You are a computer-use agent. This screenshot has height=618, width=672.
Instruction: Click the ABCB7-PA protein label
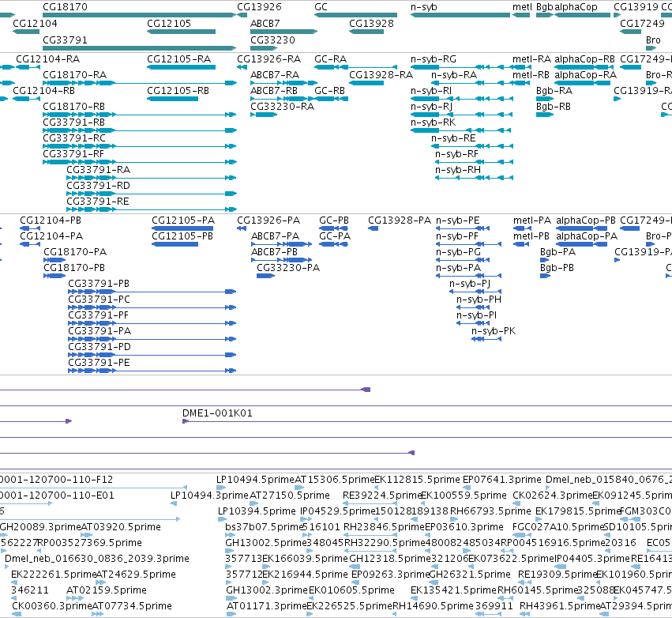[x=275, y=236]
